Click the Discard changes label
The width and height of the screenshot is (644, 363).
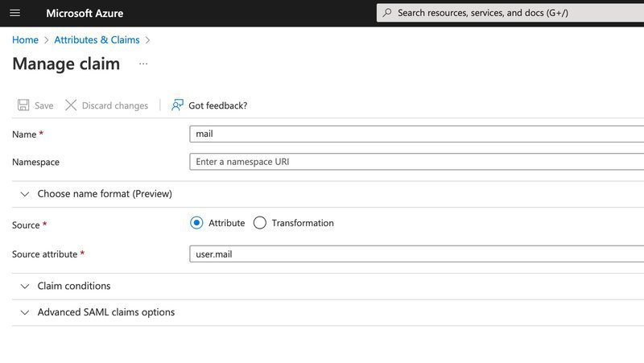115,105
